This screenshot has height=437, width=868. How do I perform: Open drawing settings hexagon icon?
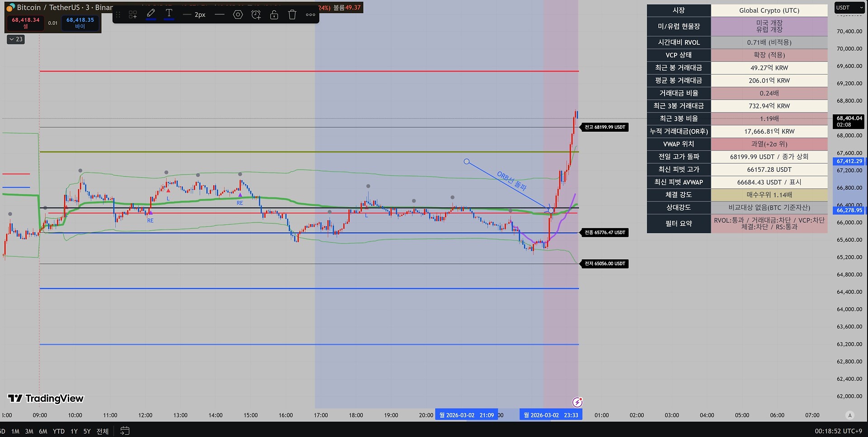tap(238, 15)
